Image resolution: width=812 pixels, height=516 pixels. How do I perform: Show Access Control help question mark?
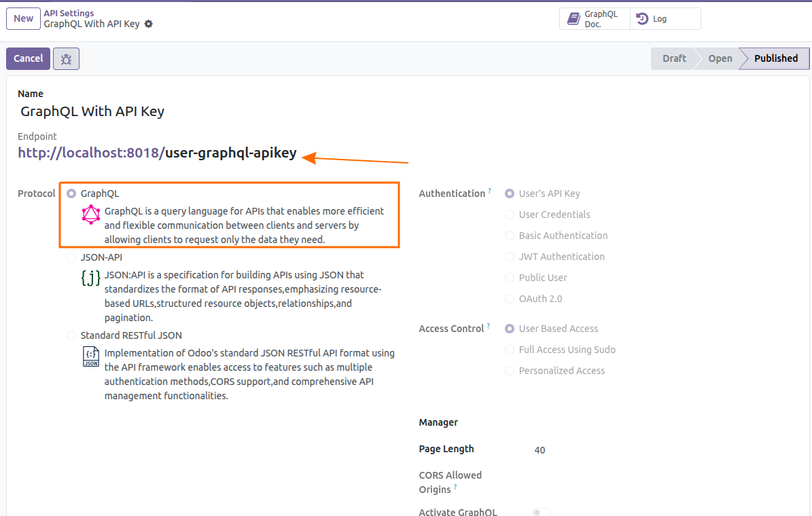click(489, 327)
